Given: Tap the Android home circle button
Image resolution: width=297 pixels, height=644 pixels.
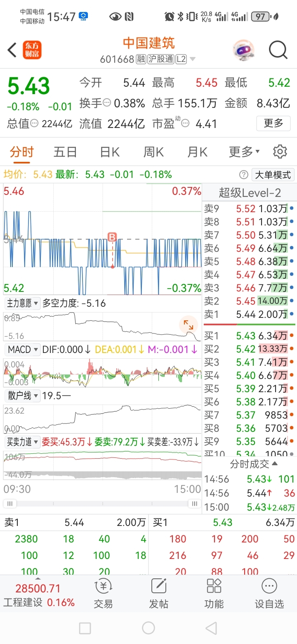Looking at the screenshot, I should (x=148, y=628).
